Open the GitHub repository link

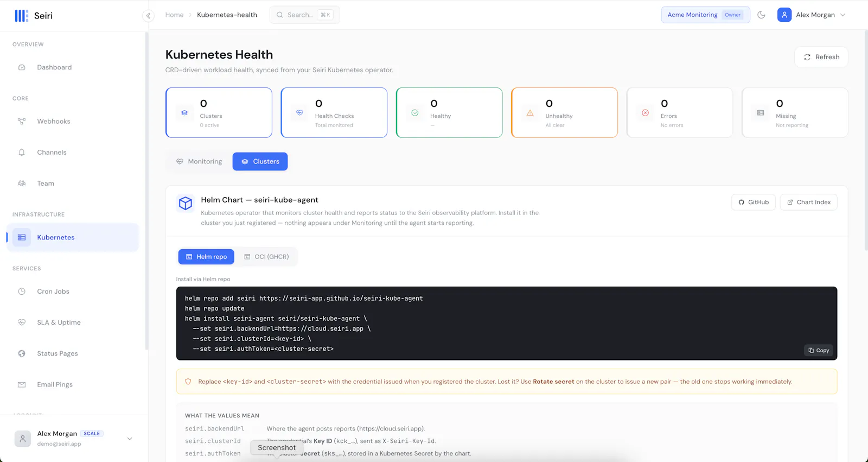754,202
